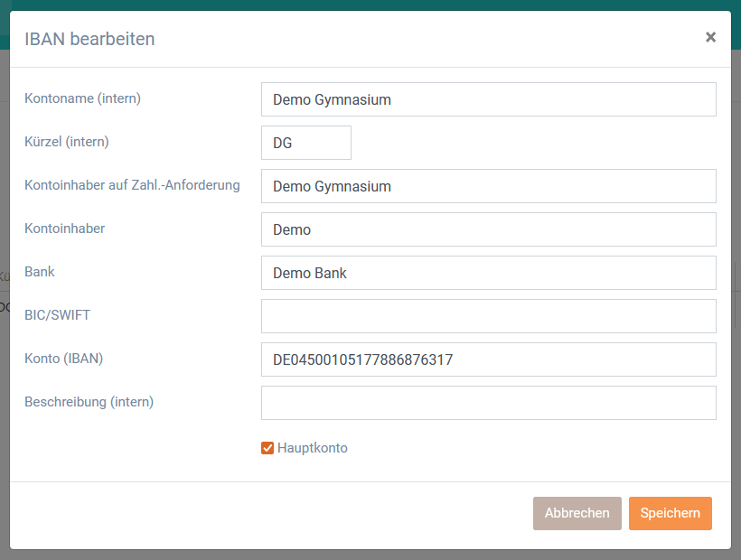Close the IBAN bearbeiten dialog with X

[710, 37]
